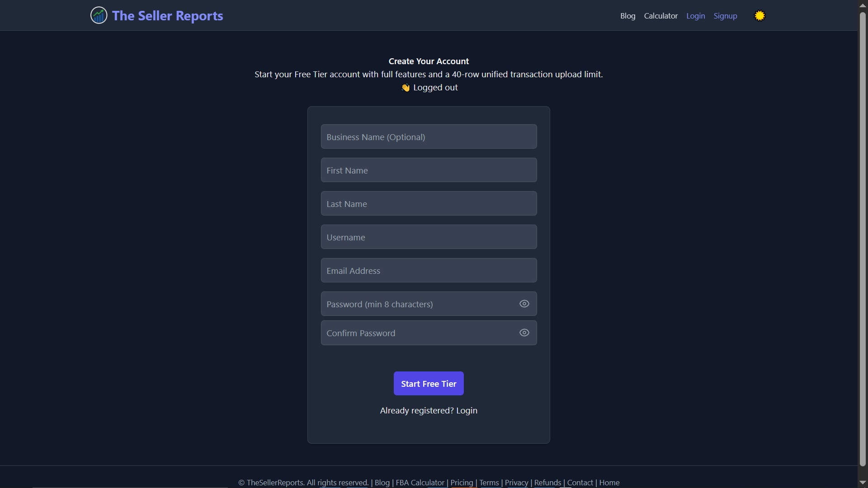The image size is (868, 488).
Task: Select Signup in the top navigation
Action: point(725,16)
